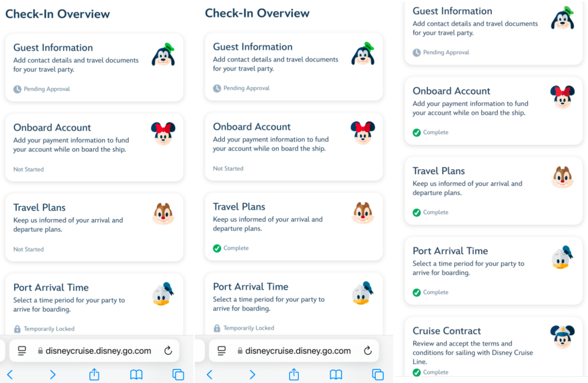Click clock icon beside Pending Approval in middle screenshot
Image resolution: width=588 pixels, height=383 pixels.
[217, 88]
